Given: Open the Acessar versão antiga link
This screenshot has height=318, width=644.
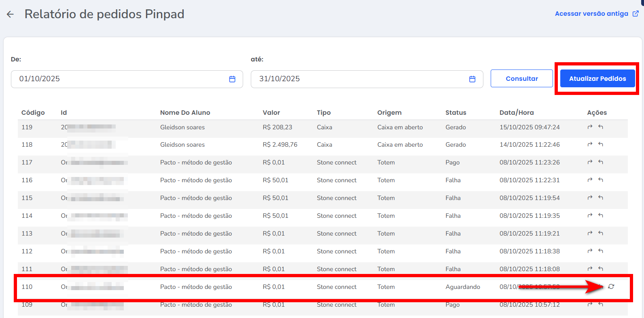Looking at the screenshot, I should (591, 14).
